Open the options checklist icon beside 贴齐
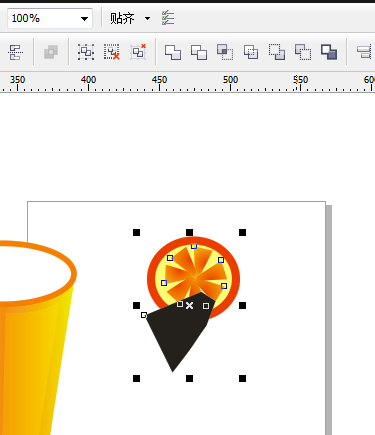Screen dimensions: 375x435 tap(168, 18)
